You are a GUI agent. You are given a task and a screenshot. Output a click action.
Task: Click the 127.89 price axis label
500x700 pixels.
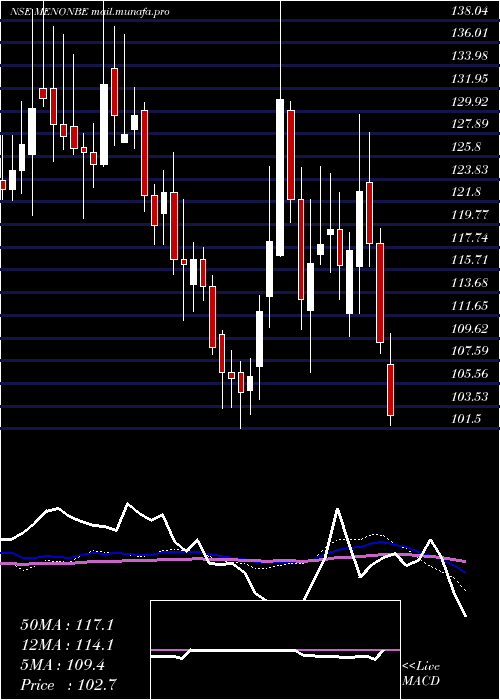[469, 124]
